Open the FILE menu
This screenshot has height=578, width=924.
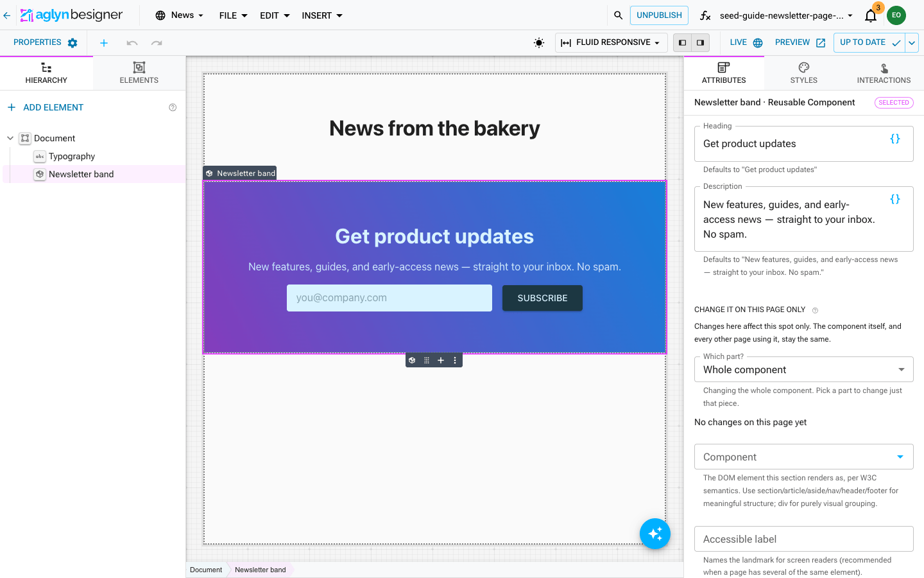tap(234, 15)
